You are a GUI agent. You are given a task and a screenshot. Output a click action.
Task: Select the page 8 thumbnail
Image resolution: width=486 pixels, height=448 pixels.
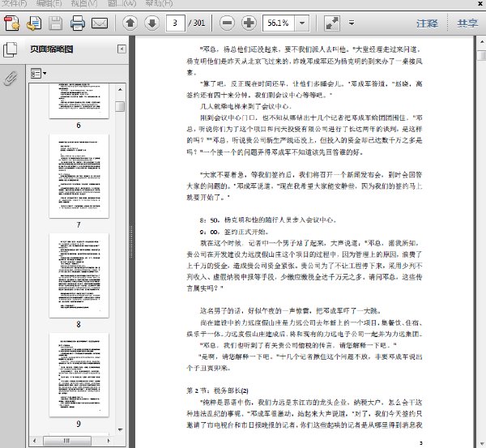79,275
